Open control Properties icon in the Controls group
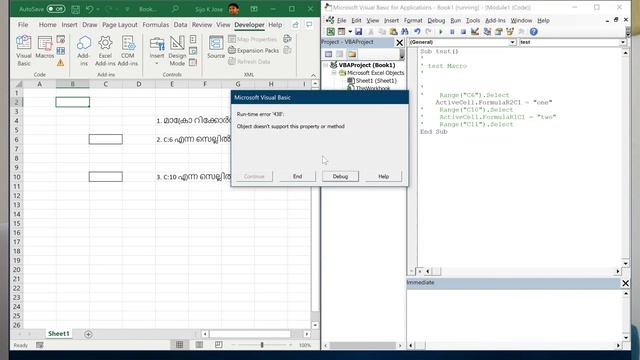Screen dimensions: 640x360 coord(193,39)
